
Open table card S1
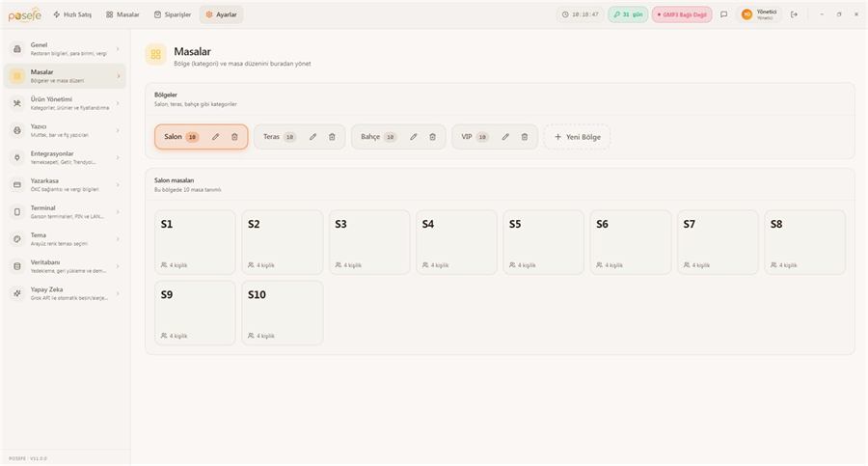coord(195,242)
